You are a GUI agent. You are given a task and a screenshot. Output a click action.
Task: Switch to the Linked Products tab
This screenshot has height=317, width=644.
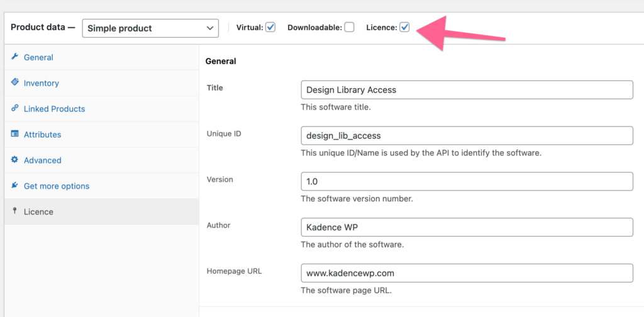point(54,109)
